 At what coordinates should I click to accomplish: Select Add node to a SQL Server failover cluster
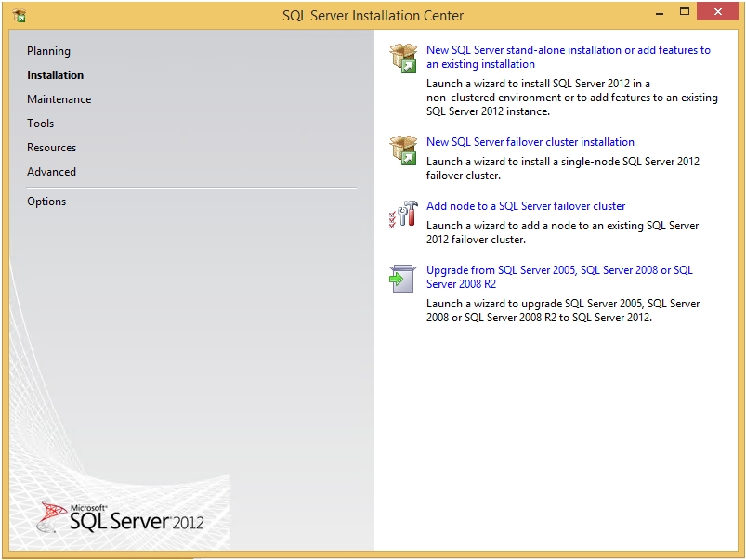tap(526, 205)
